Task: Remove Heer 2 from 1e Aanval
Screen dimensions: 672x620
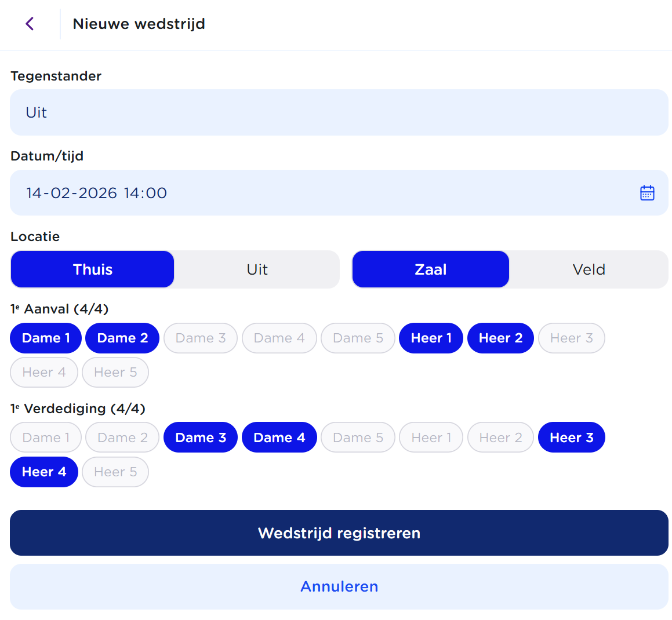Action: (500, 338)
